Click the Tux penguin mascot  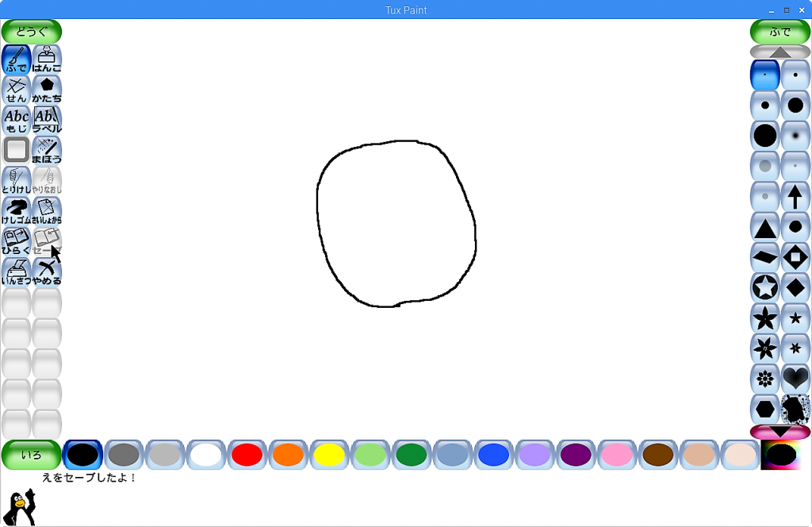point(20,507)
